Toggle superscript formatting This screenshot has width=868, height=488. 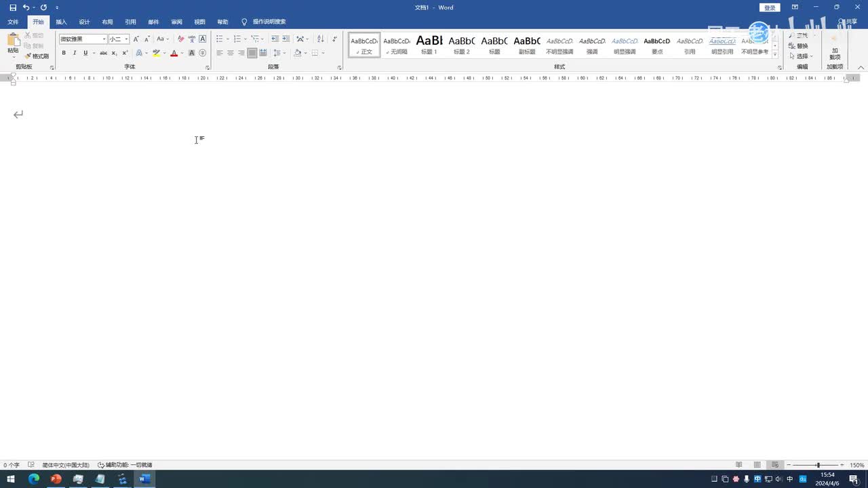(x=125, y=53)
